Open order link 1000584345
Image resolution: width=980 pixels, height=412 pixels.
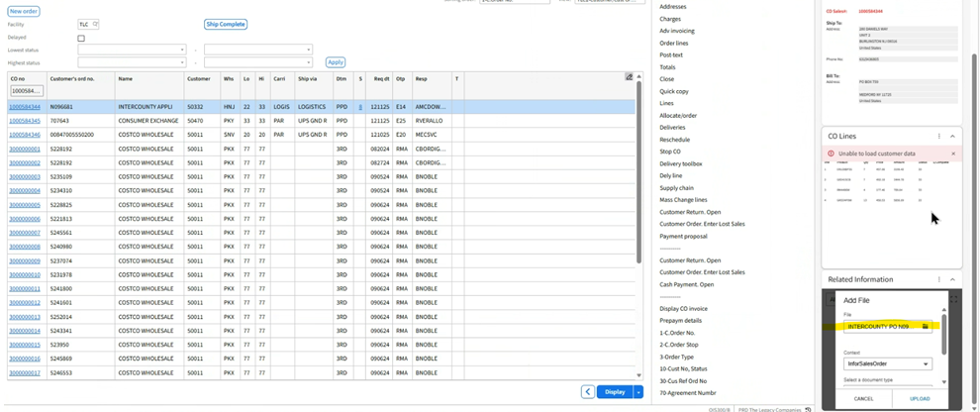tap(25, 121)
